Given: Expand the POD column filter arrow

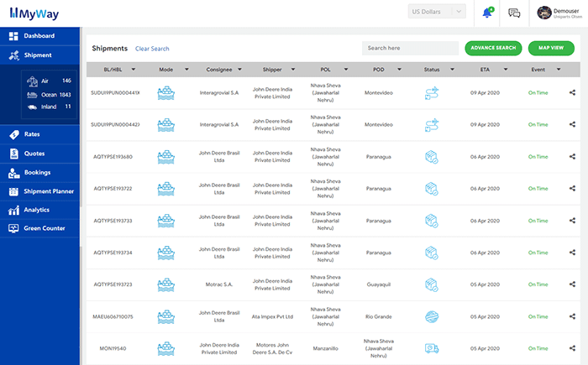Looking at the screenshot, I should click(x=399, y=70).
